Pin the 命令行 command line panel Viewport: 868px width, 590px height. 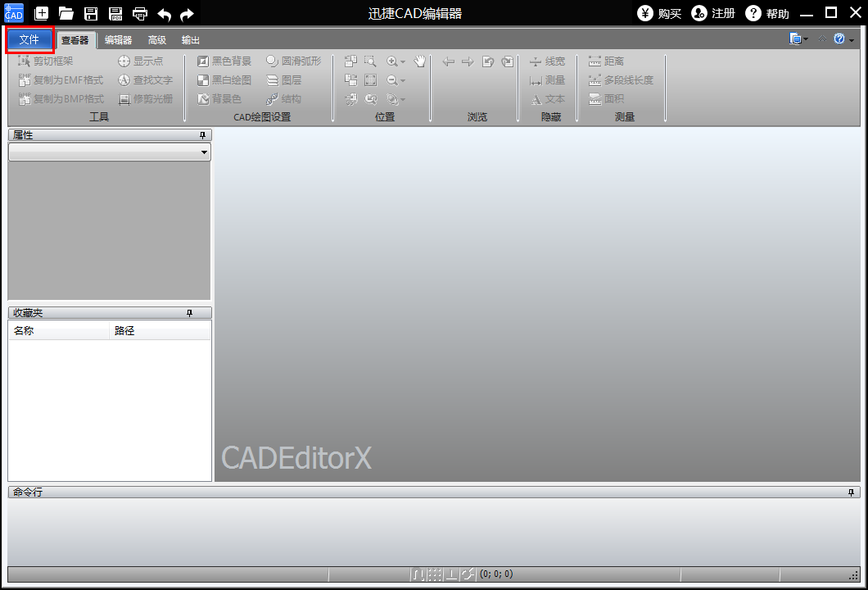(x=851, y=491)
